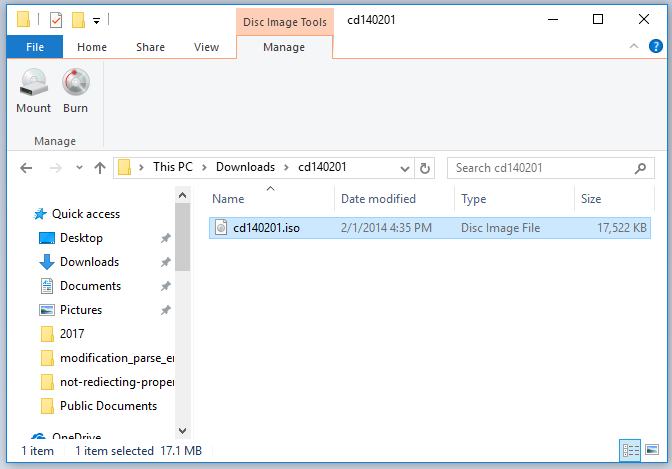
Task: Switch to the Home ribbon tab
Action: [92, 47]
